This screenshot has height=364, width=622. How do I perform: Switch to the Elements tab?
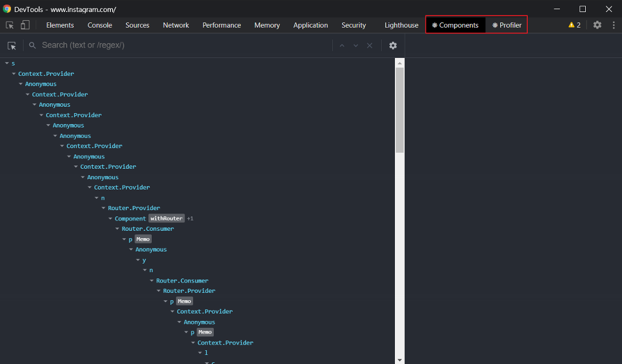coord(60,25)
